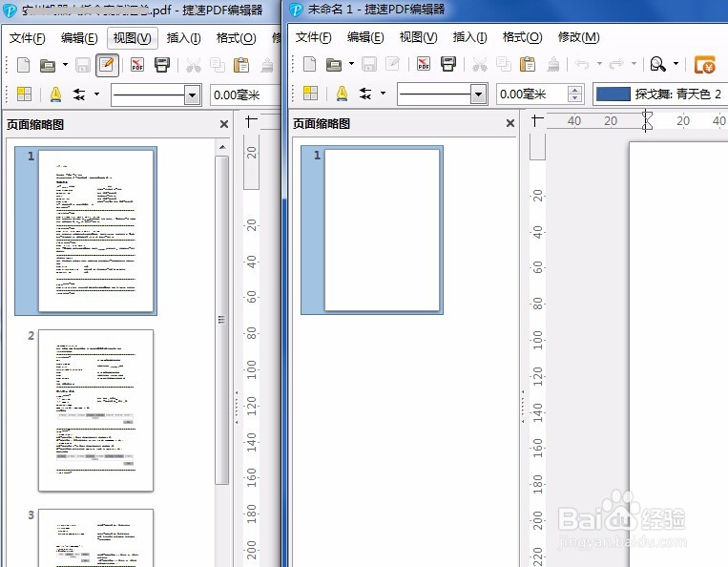Click line width field in left window
The width and height of the screenshot is (728, 567).
click(x=244, y=95)
